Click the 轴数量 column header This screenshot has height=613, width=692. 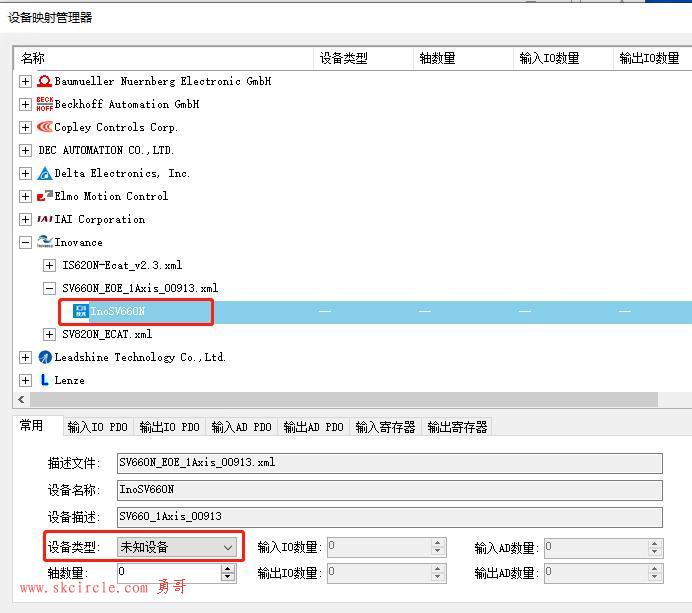(x=463, y=58)
